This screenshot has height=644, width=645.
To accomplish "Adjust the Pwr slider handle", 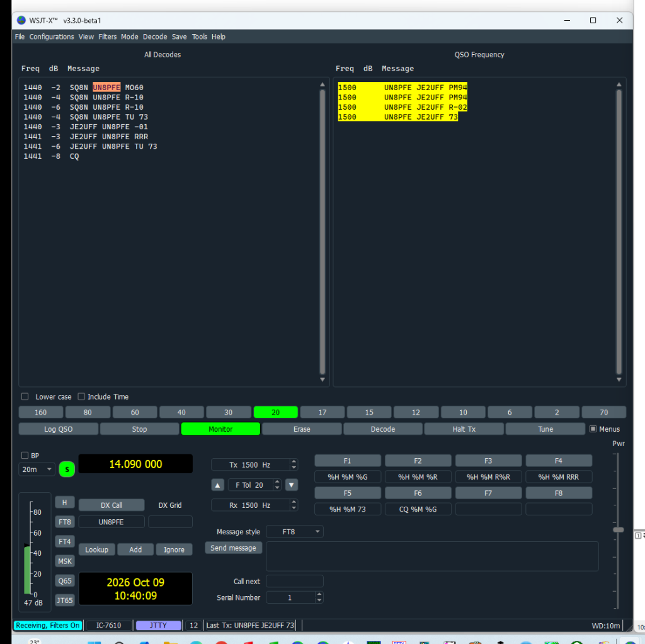I will (618, 529).
